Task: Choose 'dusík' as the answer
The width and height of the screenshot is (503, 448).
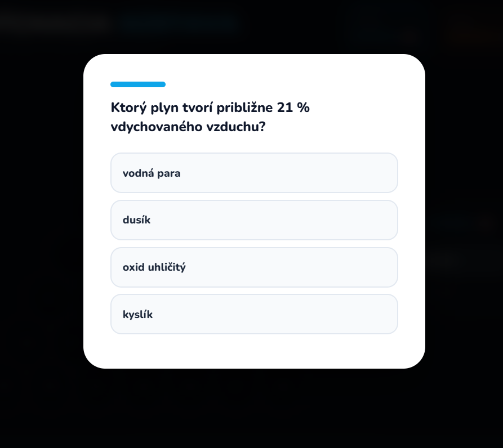Action: coord(254,220)
